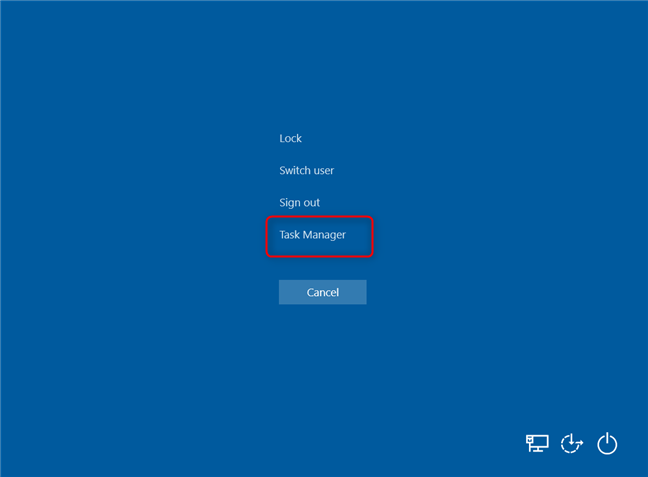The height and width of the screenshot is (477, 648).
Task: Select the Internet access status icon
Action: pyautogui.click(x=537, y=444)
